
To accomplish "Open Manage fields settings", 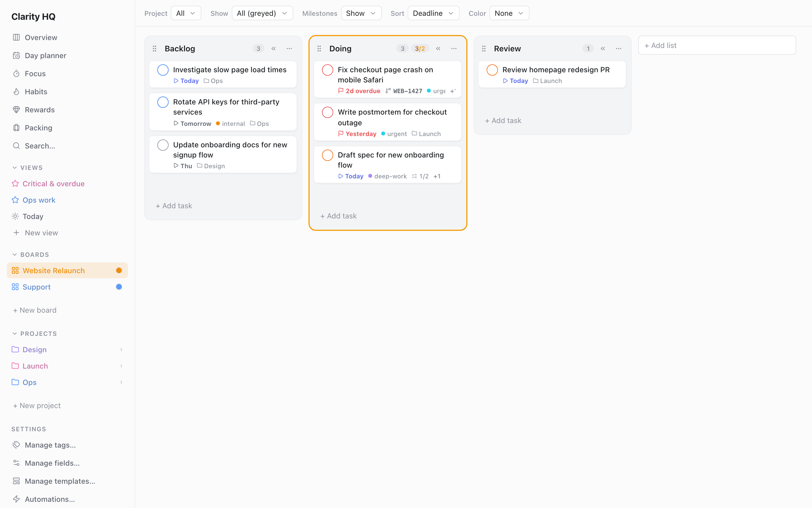I will tap(67, 463).
